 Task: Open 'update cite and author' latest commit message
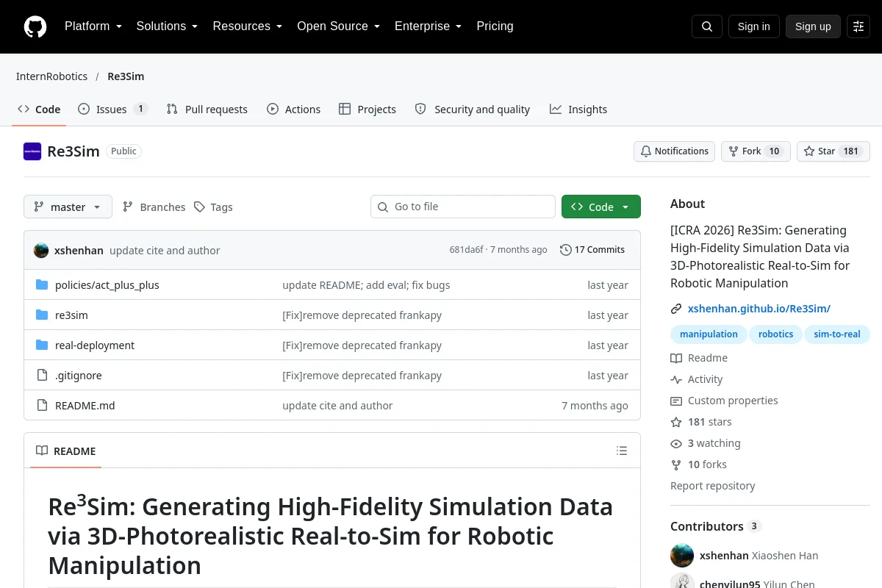click(x=165, y=251)
